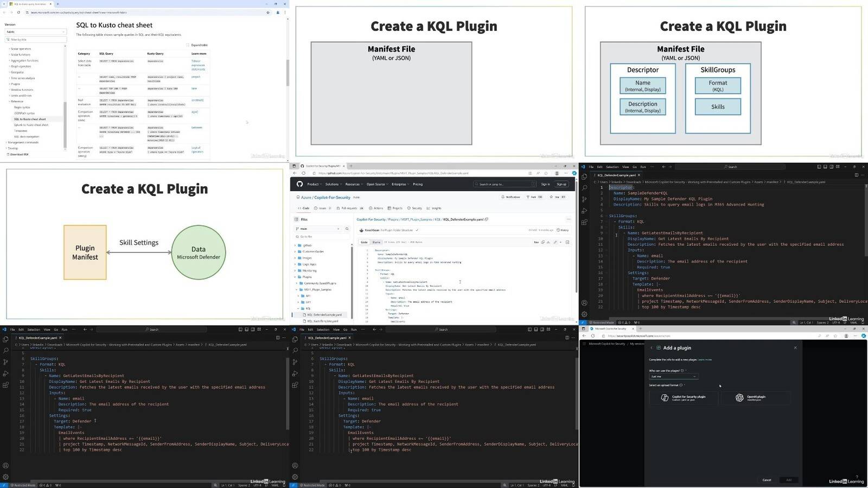The width and height of the screenshot is (868, 488).
Task: Open Search icon in bottom-left VS Code activity bar
Action: click(x=5, y=351)
